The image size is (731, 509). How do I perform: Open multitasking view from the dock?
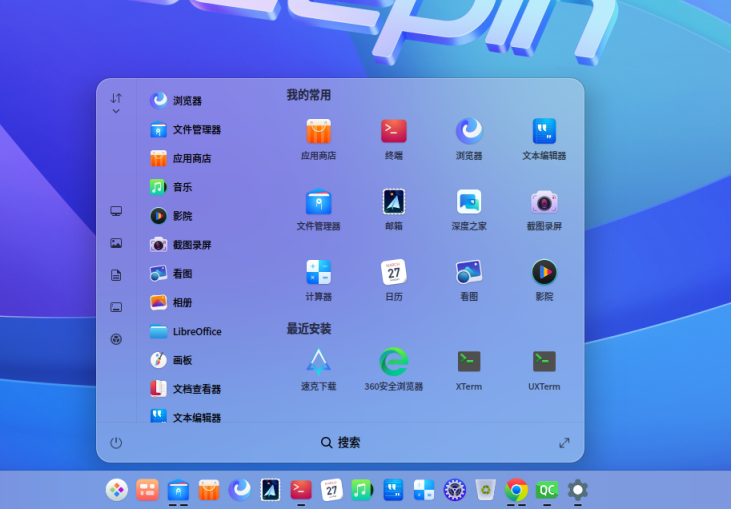pyautogui.click(x=147, y=490)
